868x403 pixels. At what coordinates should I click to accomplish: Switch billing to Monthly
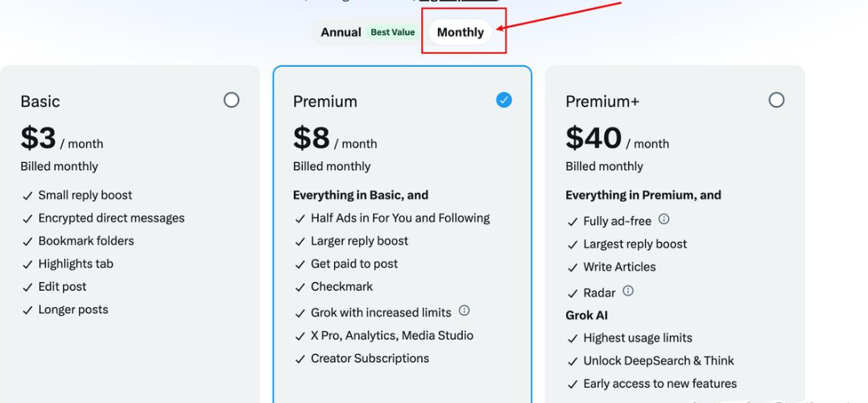[461, 32]
